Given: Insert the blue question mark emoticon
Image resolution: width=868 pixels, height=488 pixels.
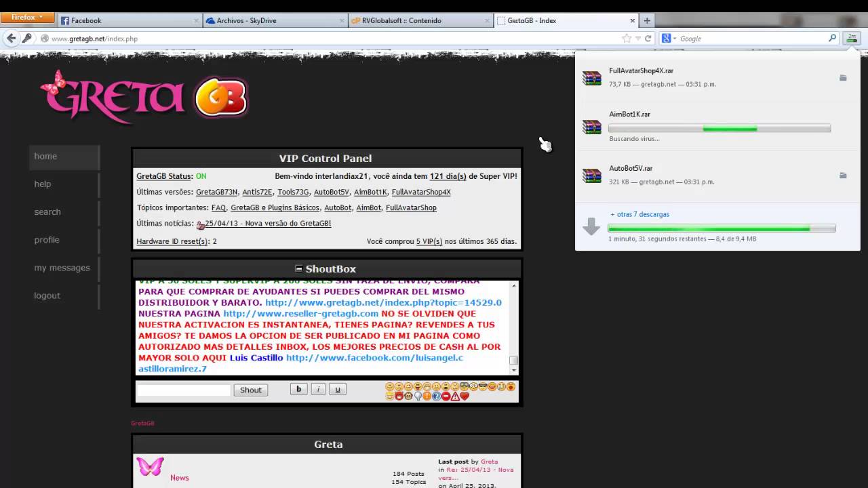Looking at the screenshot, I should pyautogui.click(x=436, y=396).
